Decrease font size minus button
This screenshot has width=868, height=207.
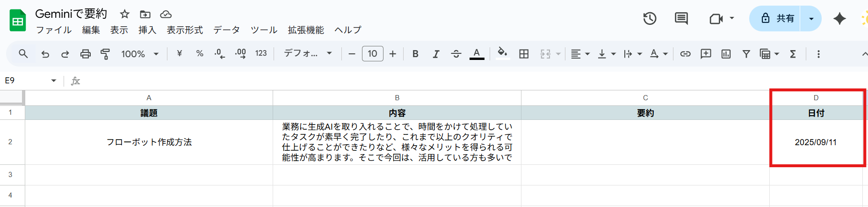352,54
